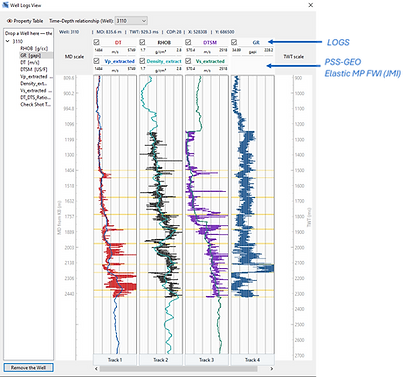Collapse the 3110 well tree node
412x377 pixels.
[8, 41]
